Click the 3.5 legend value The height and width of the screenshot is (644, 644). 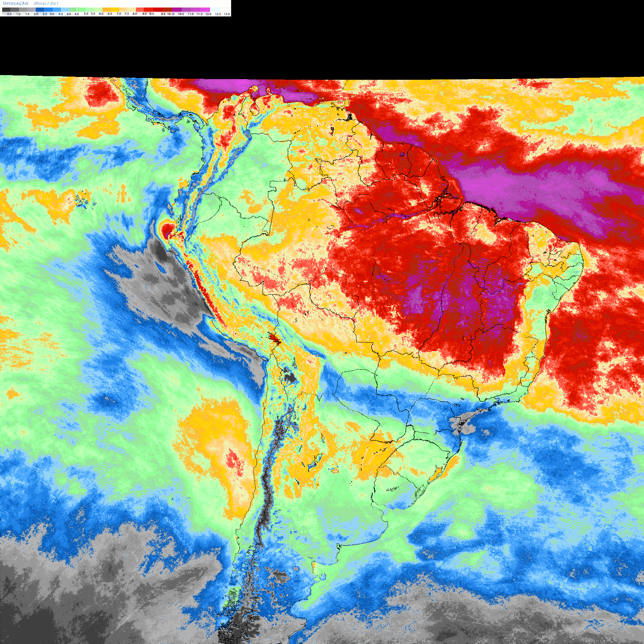[x=61, y=14]
